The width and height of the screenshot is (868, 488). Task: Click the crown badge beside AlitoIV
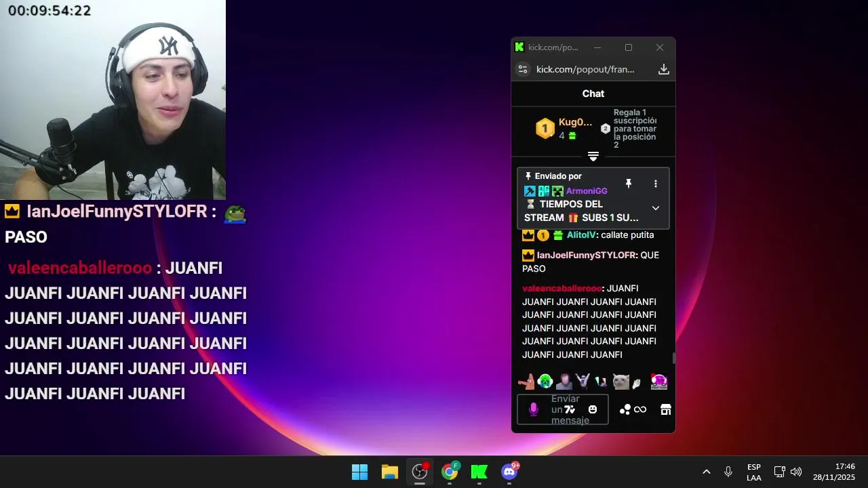tap(528, 235)
